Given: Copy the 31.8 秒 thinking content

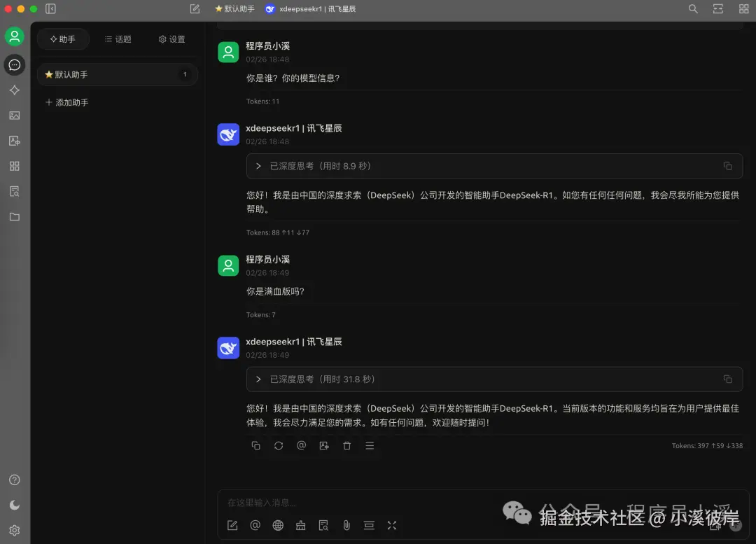Looking at the screenshot, I should [727, 379].
